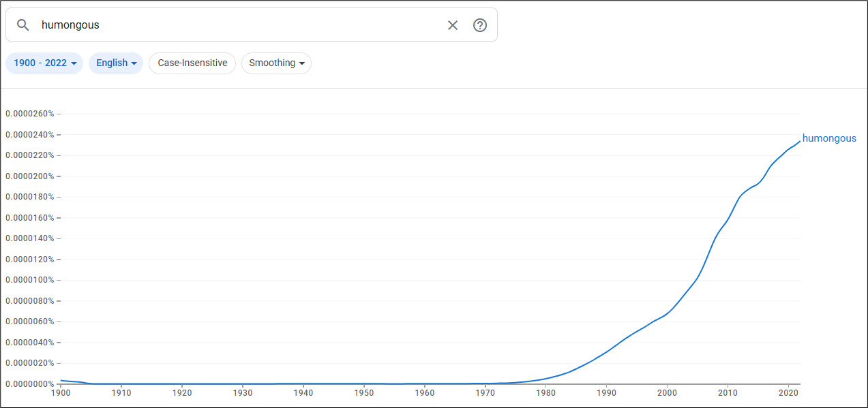The image size is (868, 408).
Task: Open the help question mark icon
Action: pyautogui.click(x=480, y=25)
